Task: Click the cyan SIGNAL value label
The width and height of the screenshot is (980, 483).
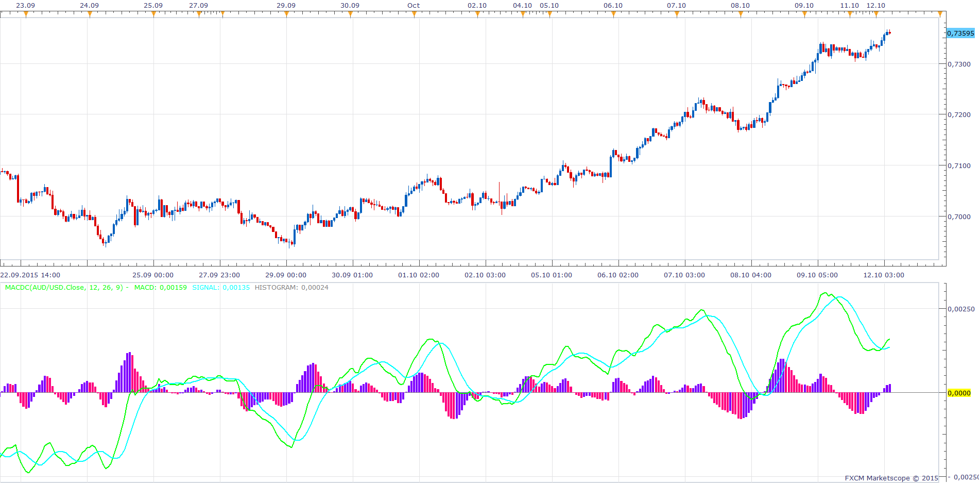Action: tap(221, 288)
